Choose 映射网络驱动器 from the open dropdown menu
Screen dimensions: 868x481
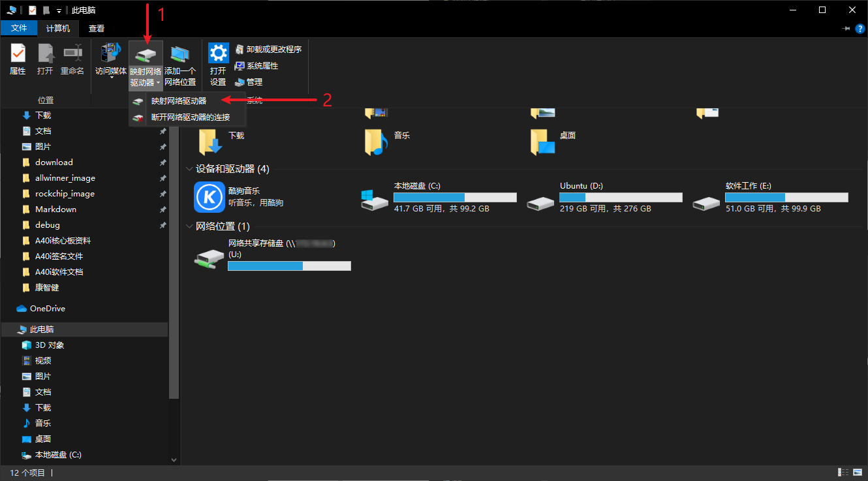(187, 101)
